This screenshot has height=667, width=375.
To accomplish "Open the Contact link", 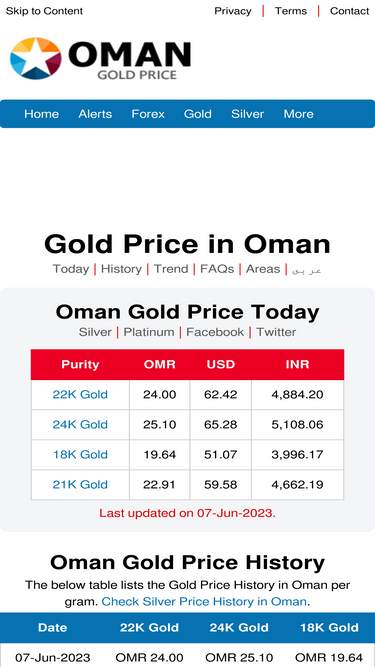I will [x=349, y=11].
